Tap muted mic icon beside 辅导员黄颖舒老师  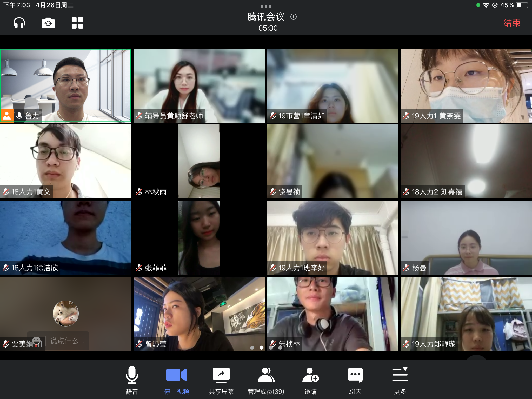point(139,116)
